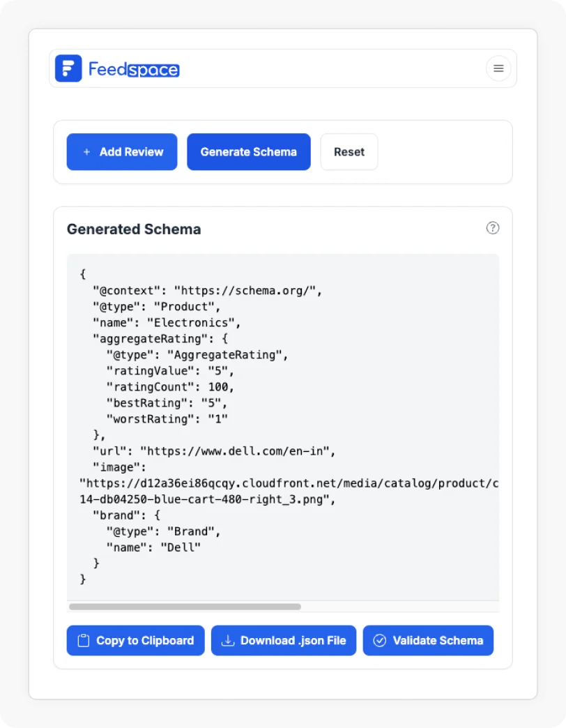Click the Reset button
The image size is (566, 728).
pos(349,152)
